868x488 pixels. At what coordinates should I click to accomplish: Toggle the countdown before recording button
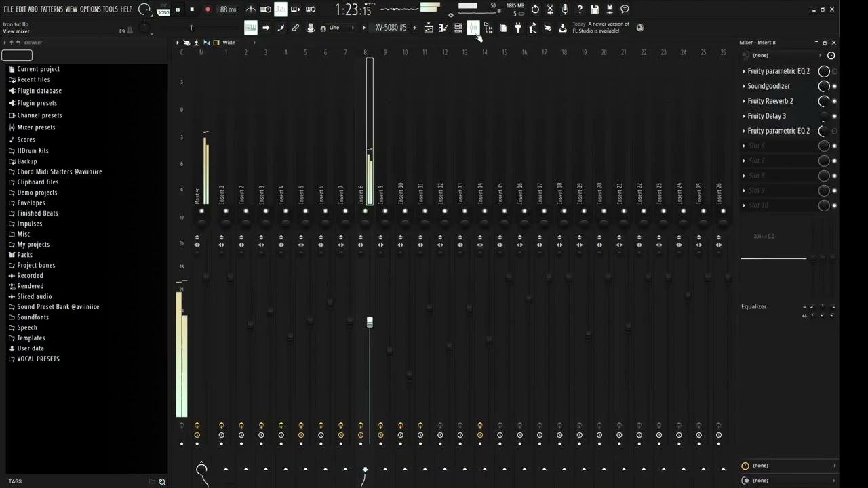point(281,9)
